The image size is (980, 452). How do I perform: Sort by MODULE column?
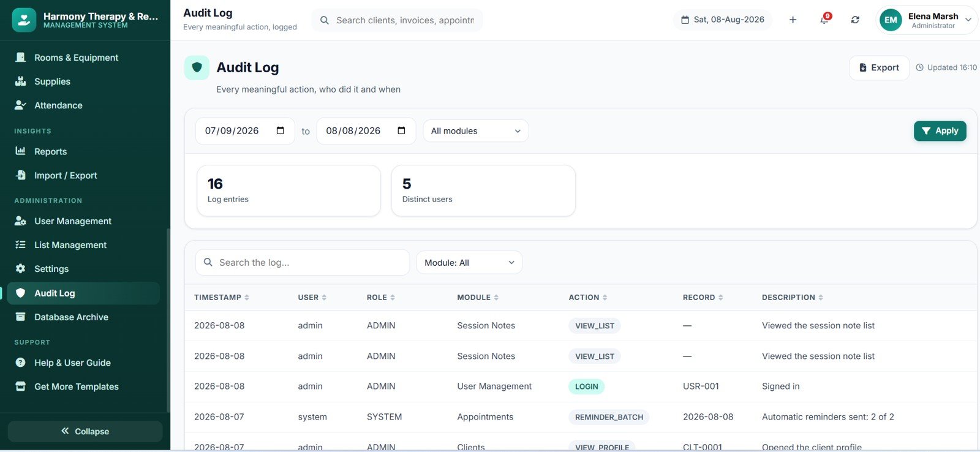478,298
